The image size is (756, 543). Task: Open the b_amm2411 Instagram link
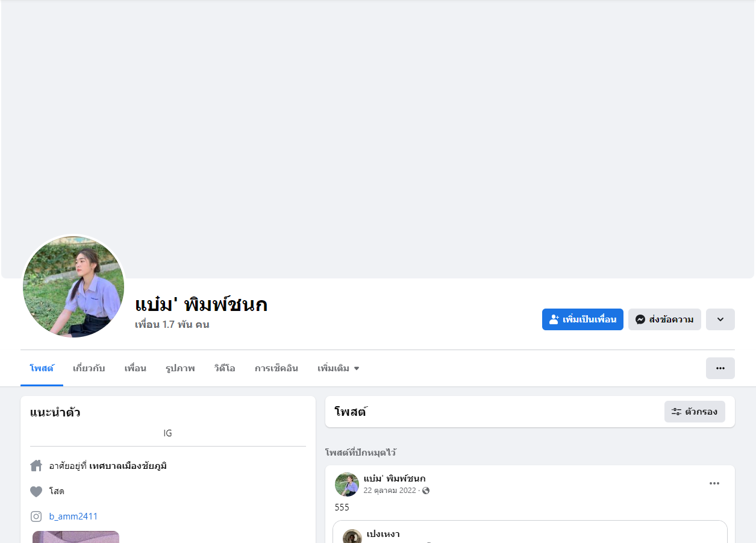point(73,516)
